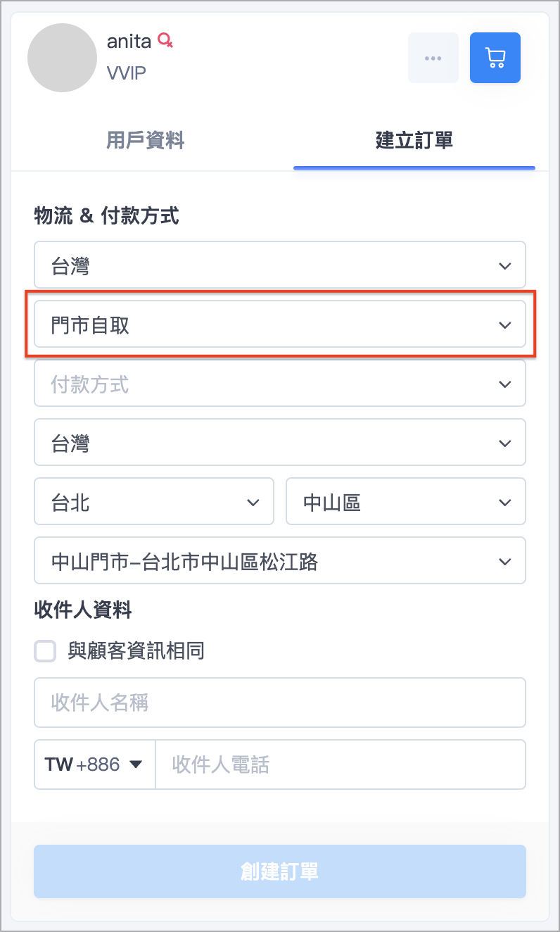Expand the second 台灣 region dropdown

[280, 443]
